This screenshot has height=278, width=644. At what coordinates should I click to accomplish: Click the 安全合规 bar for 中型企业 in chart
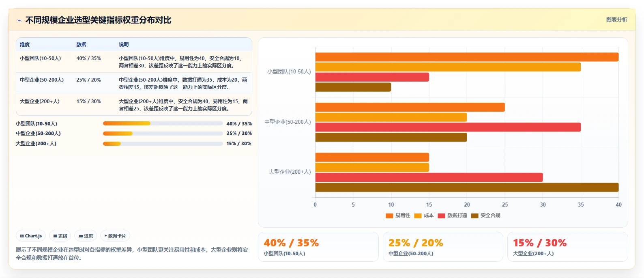tap(391, 137)
